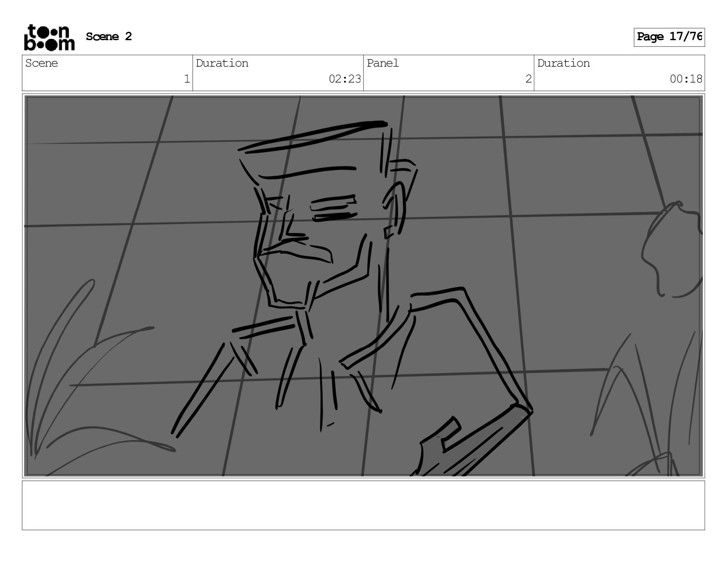Click the 'Scene' column label
Image resolution: width=728 pixels, height=563 pixels.
(41, 63)
